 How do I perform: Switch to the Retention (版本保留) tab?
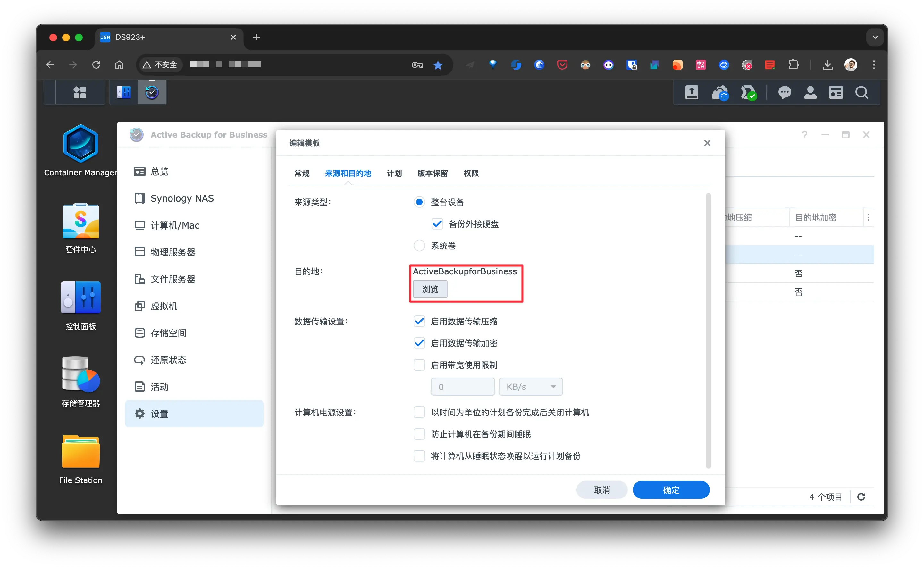(432, 173)
